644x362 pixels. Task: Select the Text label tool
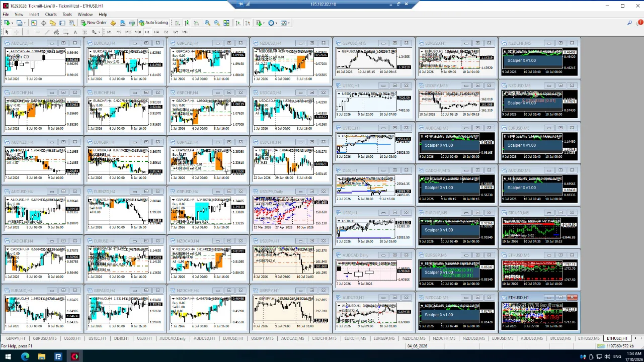tap(75, 32)
